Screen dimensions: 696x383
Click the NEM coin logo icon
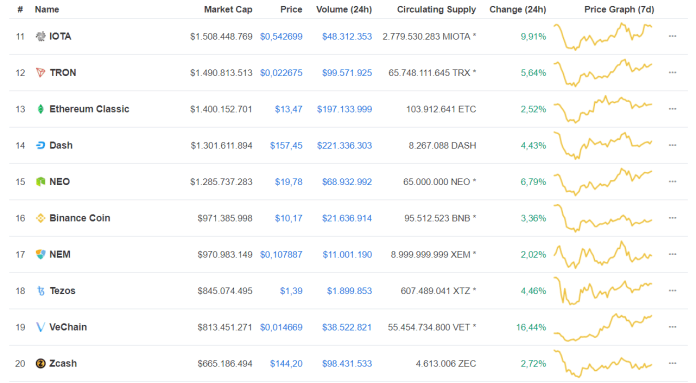40,255
